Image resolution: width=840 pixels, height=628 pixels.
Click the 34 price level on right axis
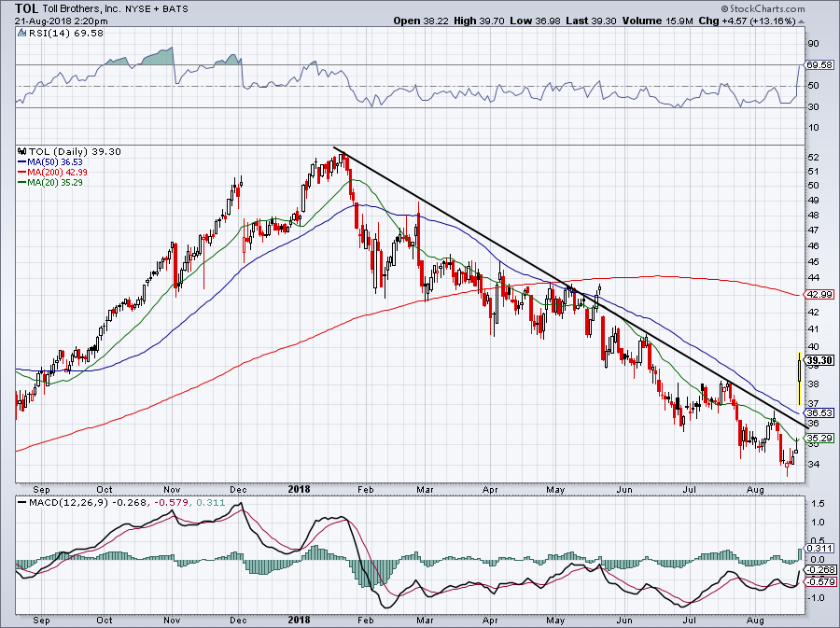tap(813, 464)
